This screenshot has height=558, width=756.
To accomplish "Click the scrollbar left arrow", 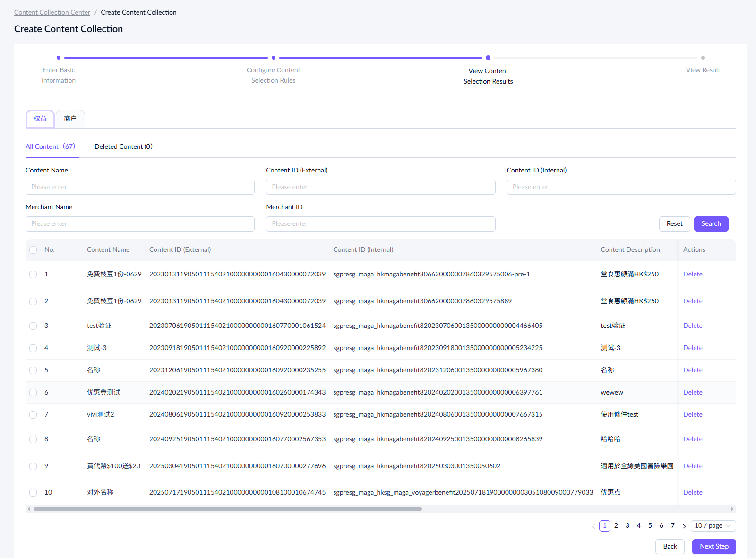I will (29, 509).
